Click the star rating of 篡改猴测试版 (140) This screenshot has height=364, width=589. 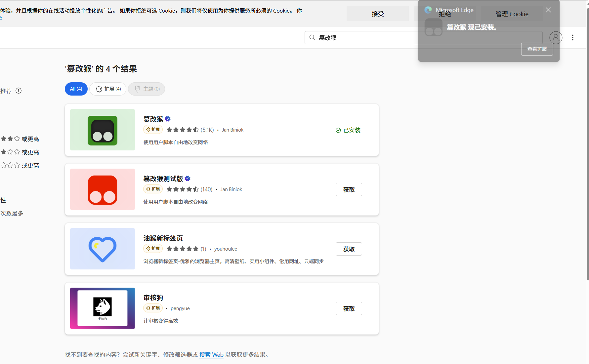pos(183,189)
